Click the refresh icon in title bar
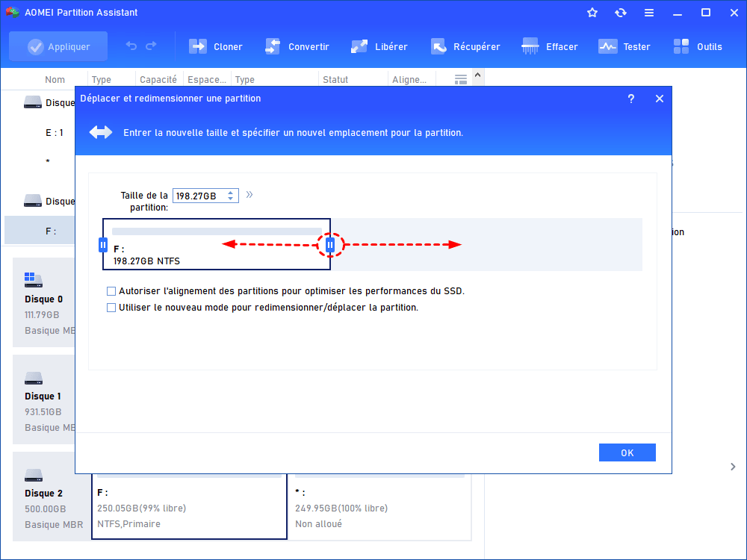Image resolution: width=747 pixels, height=560 pixels. 620,13
